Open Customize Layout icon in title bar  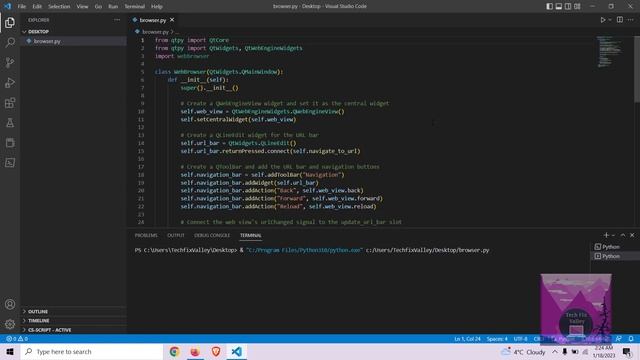click(x=577, y=6)
